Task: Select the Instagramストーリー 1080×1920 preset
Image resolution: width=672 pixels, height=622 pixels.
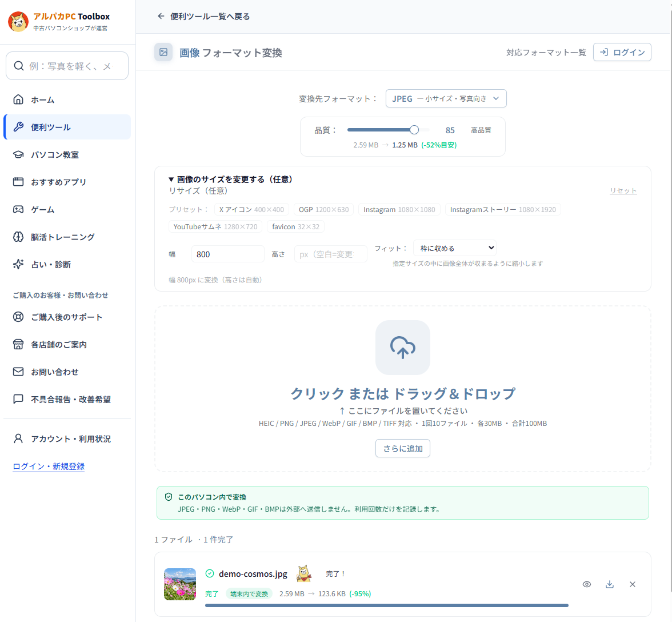Action: pos(503,210)
